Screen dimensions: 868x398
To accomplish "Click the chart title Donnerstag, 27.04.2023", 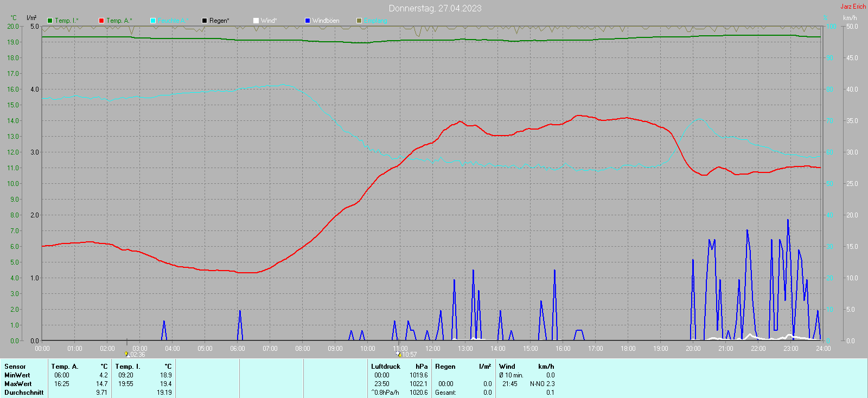I will 435,8.
